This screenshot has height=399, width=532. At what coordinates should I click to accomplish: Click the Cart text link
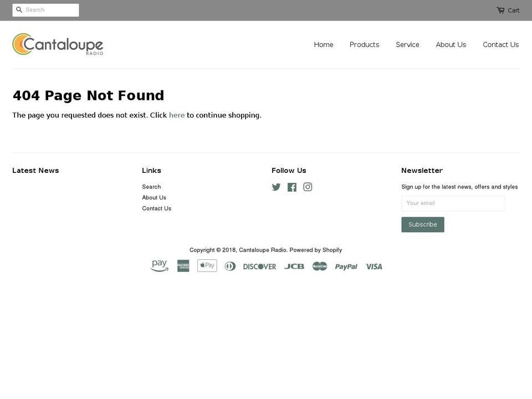click(x=513, y=11)
